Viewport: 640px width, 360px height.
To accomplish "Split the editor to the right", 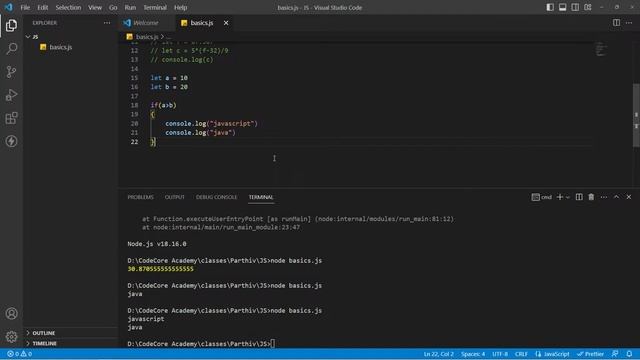I will pyautogui.click(x=616, y=23).
